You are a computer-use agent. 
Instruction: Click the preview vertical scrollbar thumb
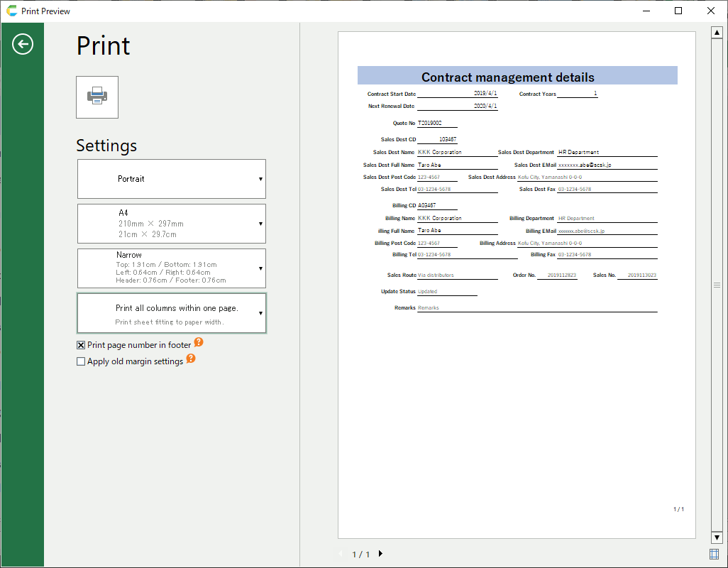(x=716, y=285)
